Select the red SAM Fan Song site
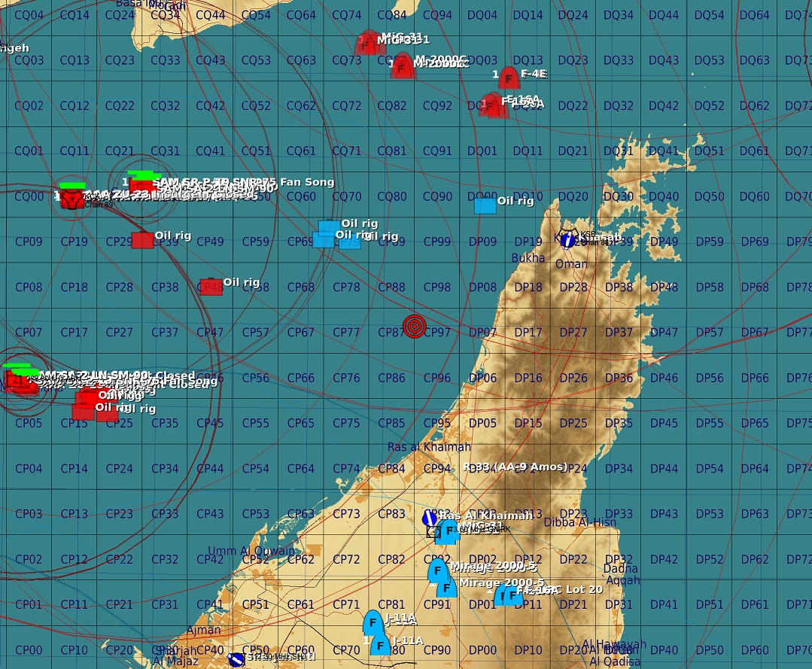 [x=141, y=184]
